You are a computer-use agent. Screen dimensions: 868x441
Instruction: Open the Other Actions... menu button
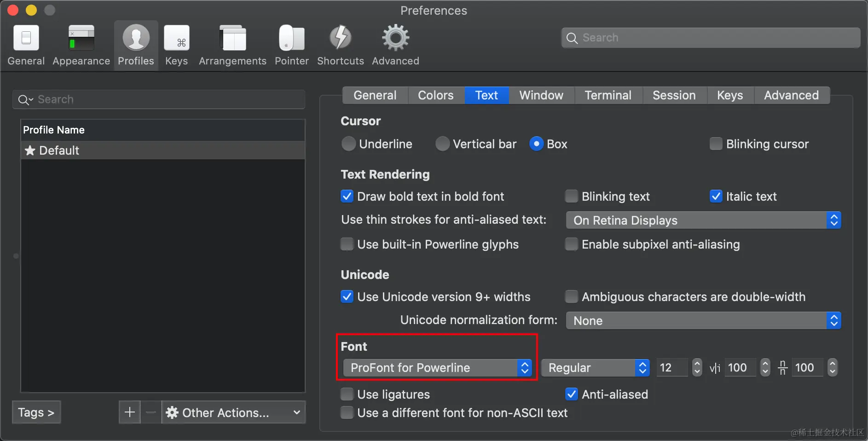pos(233,412)
